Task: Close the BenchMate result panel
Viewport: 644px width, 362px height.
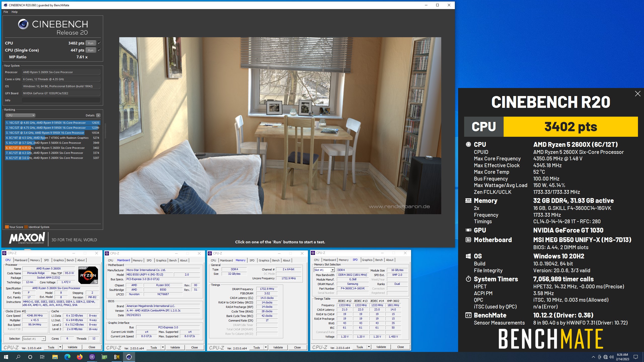Action: click(x=637, y=94)
